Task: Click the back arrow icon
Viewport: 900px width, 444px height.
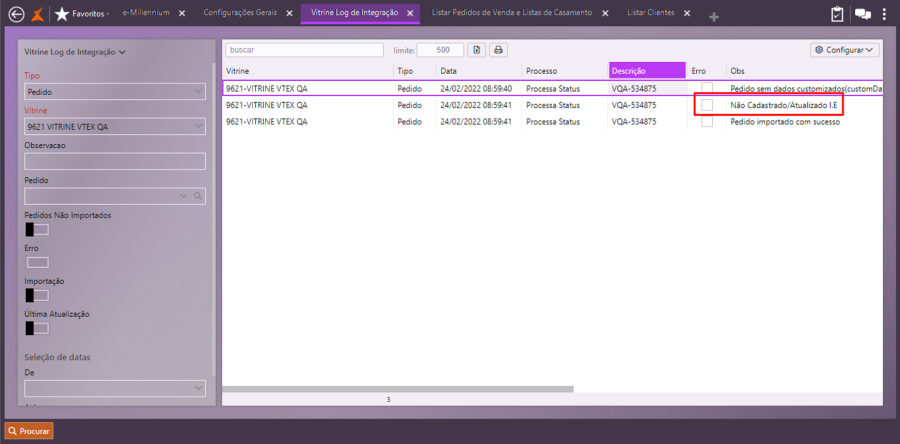Action: coord(17,14)
